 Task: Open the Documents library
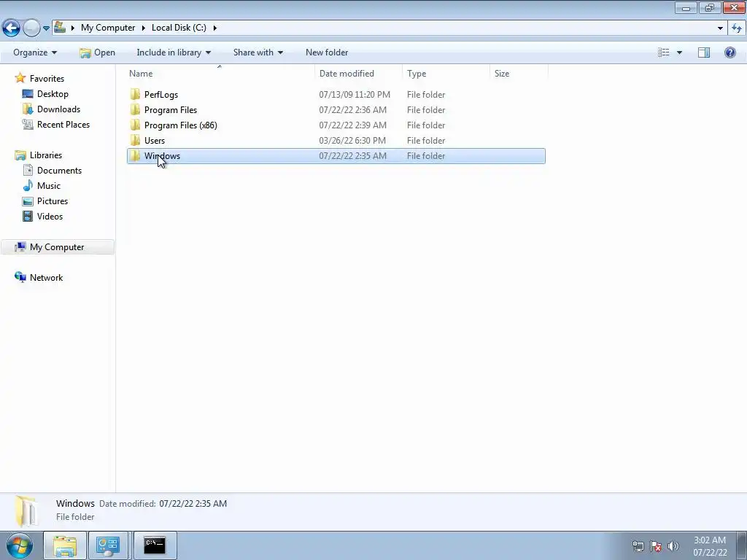tap(59, 171)
